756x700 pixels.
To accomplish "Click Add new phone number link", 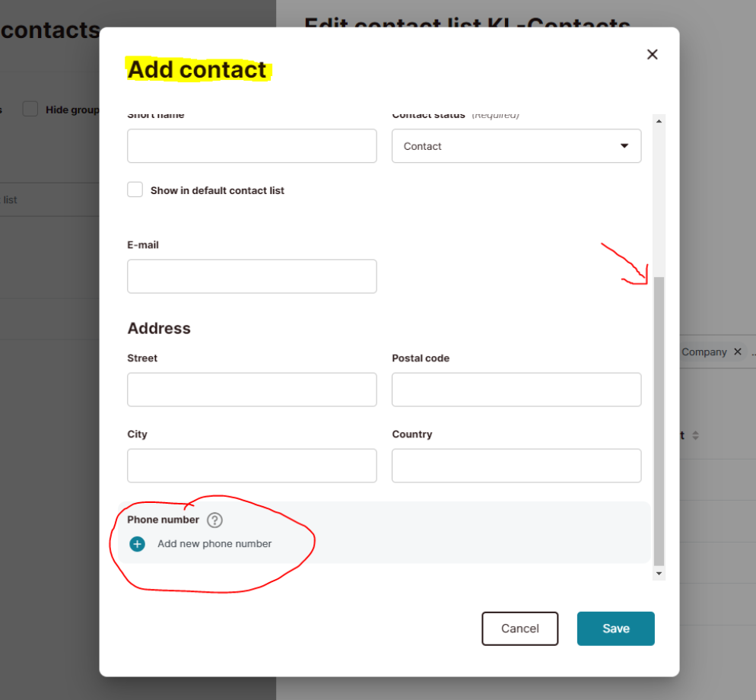I will click(214, 544).
